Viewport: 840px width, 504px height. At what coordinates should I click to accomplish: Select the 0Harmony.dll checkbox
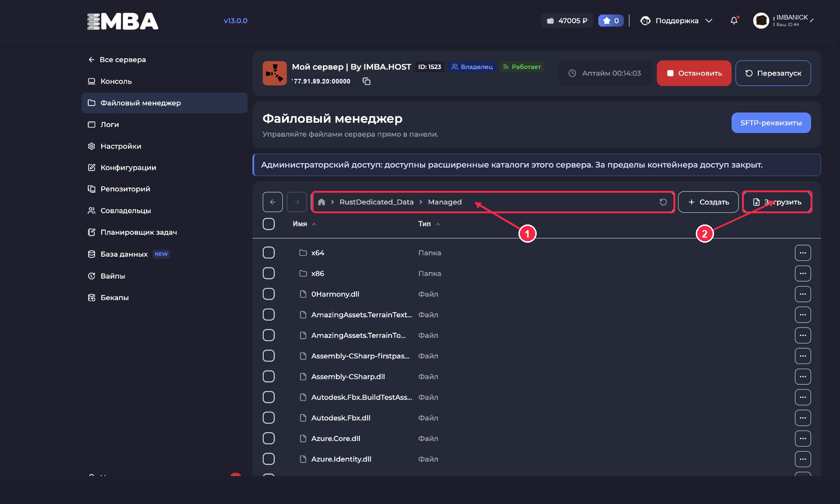coord(269,294)
